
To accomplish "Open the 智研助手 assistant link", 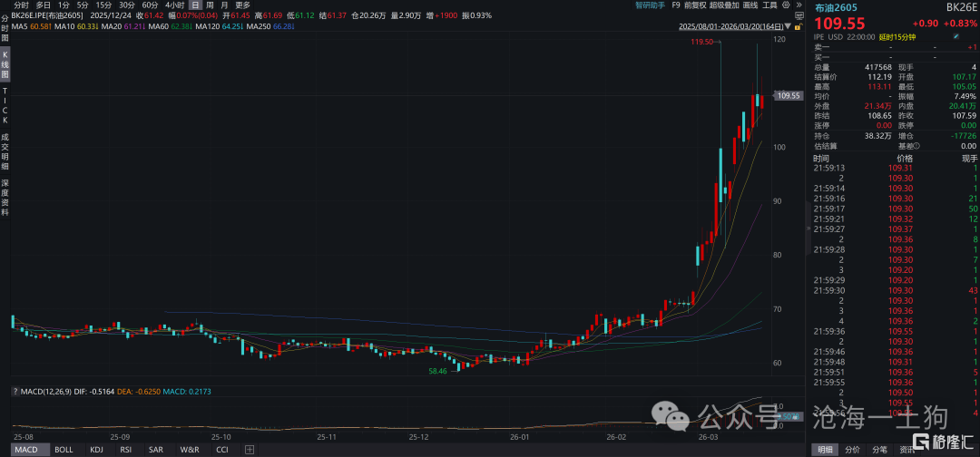I will 650,5.
